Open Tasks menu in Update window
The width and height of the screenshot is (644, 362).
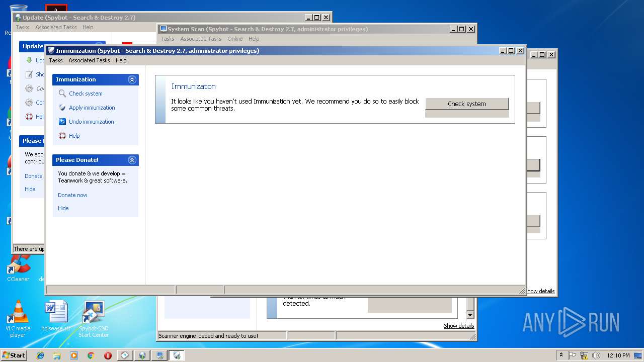[23, 27]
